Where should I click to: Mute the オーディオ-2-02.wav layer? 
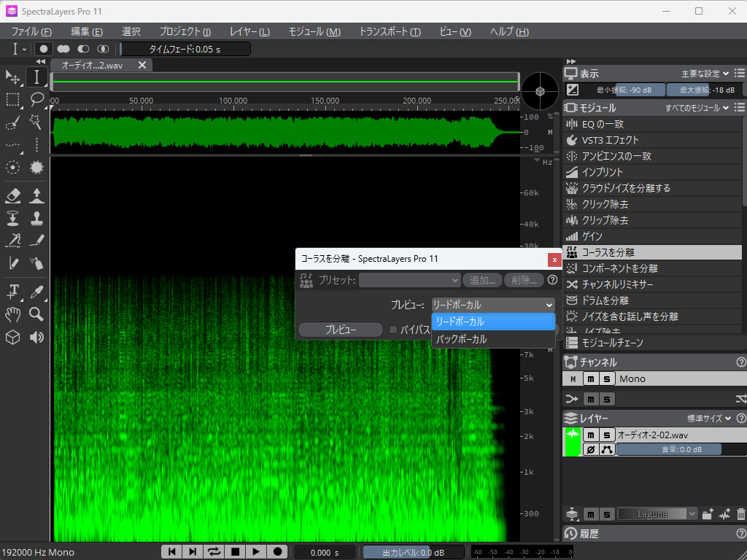[x=592, y=435]
